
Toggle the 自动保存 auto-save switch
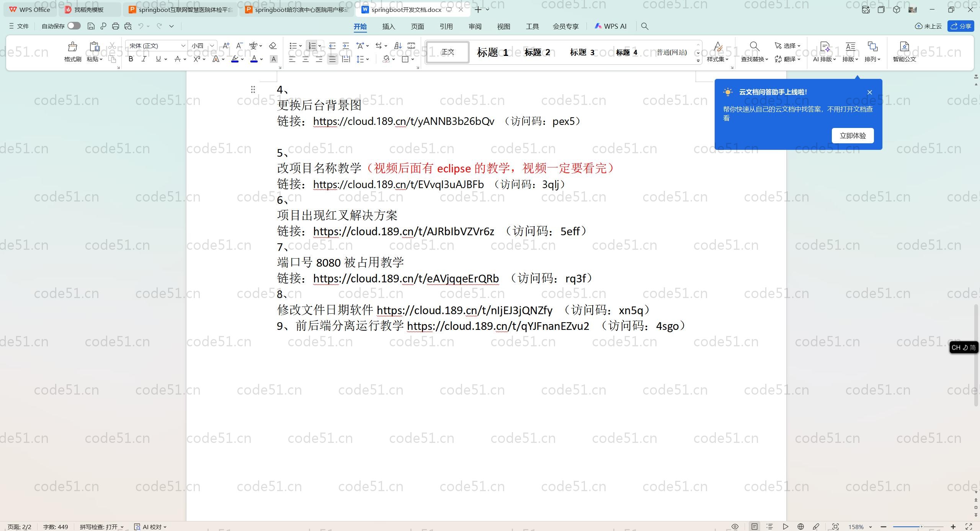(x=74, y=26)
